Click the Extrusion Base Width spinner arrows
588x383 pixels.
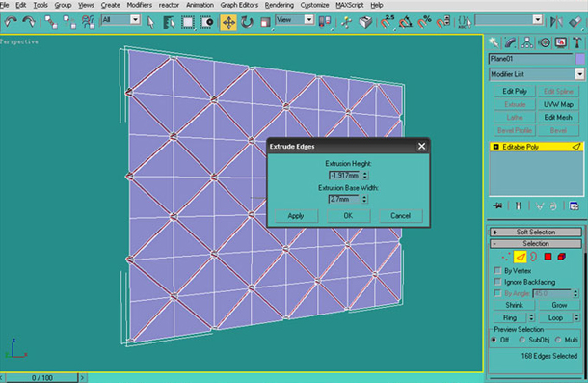pos(364,199)
